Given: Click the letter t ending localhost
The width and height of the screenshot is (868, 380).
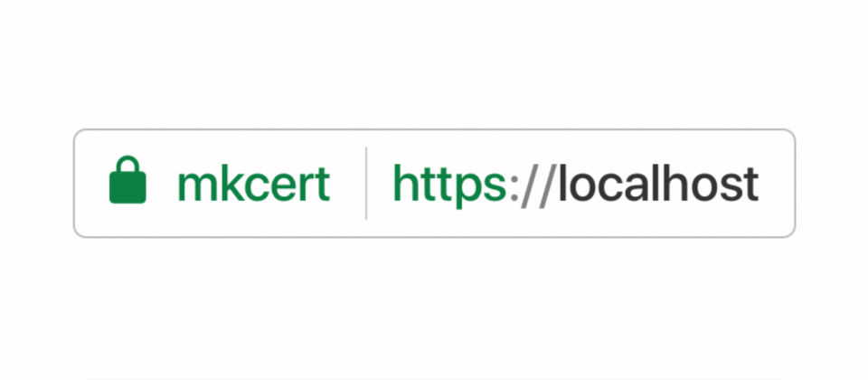Looking at the screenshot, I should (751, 185).
